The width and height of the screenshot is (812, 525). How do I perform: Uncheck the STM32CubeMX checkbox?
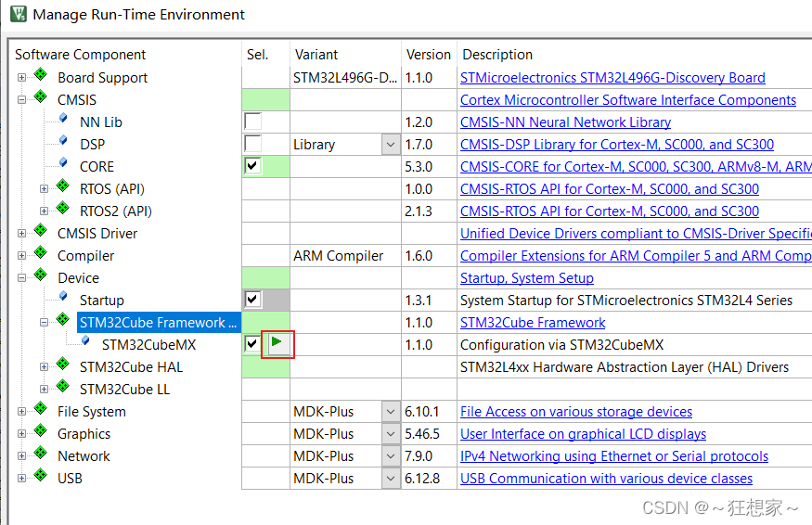(252, 344)
